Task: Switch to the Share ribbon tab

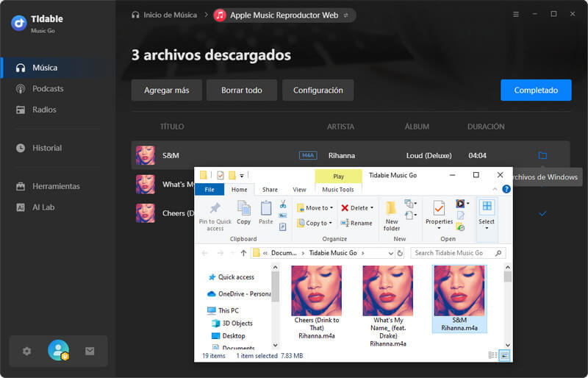Action: coord(270,190)
